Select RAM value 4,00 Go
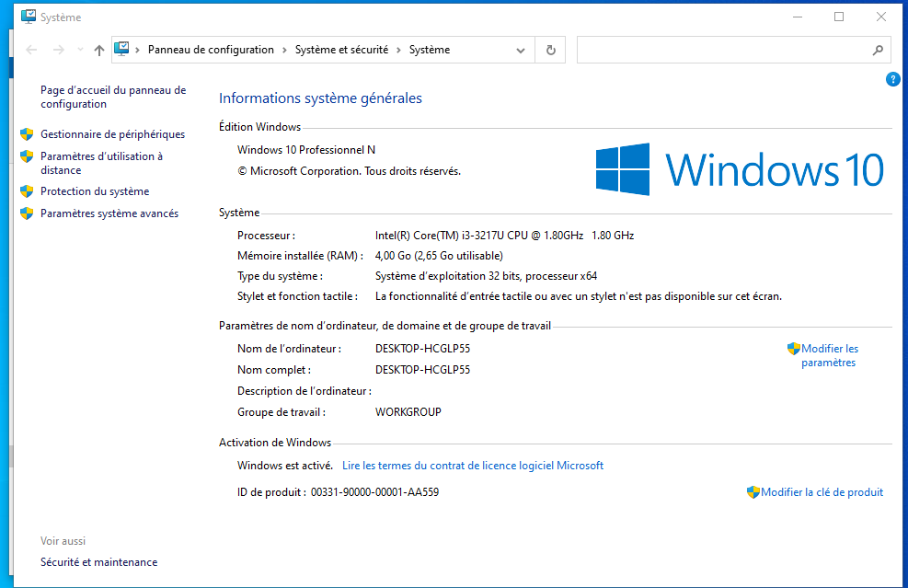This screenshot has height=588, width=908. (x=439, y=256)
